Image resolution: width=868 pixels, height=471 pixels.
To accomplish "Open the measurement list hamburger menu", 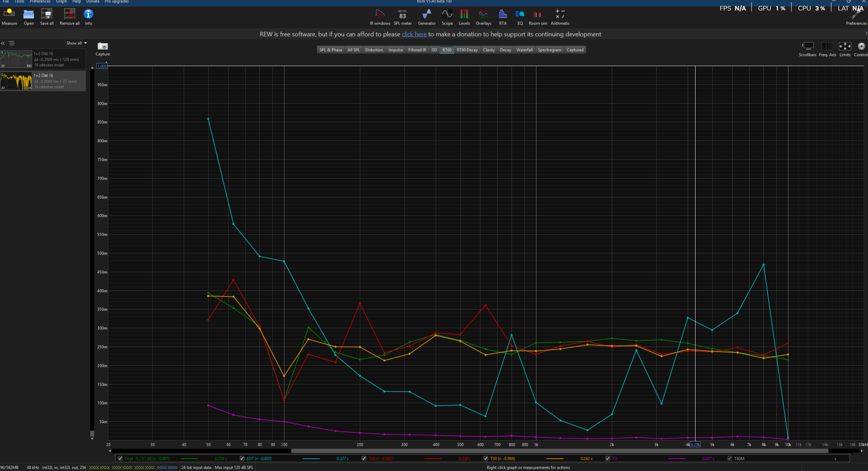I will click(12, 43).
